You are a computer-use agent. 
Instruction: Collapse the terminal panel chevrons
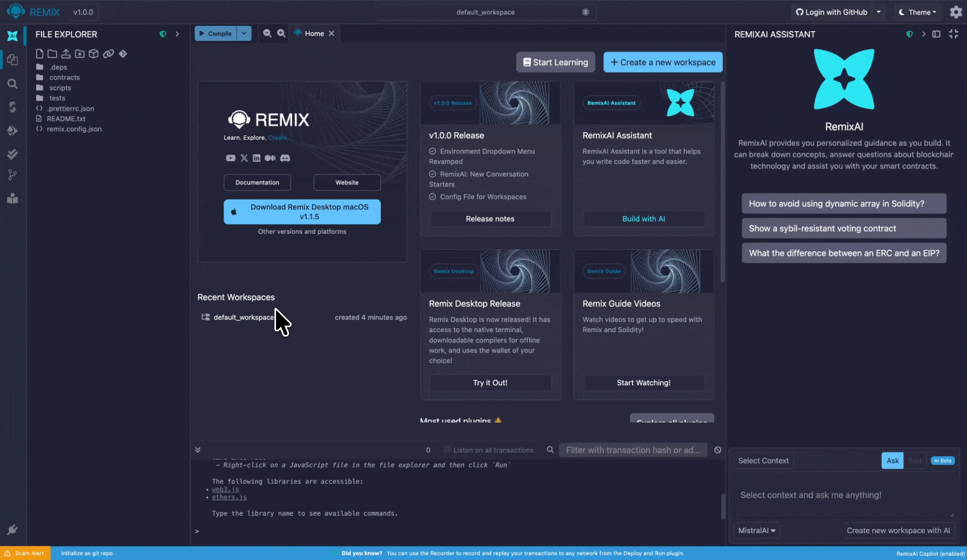[x=198, y=450]
